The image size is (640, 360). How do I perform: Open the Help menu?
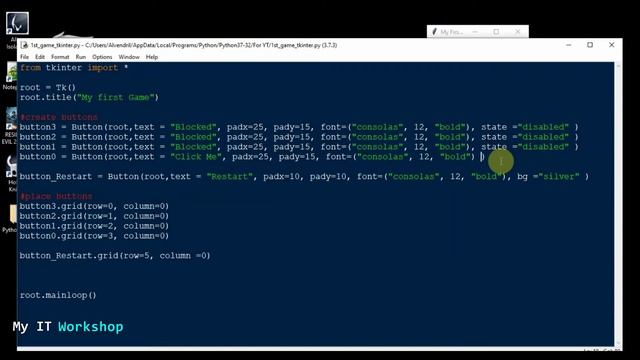[152, 57]
